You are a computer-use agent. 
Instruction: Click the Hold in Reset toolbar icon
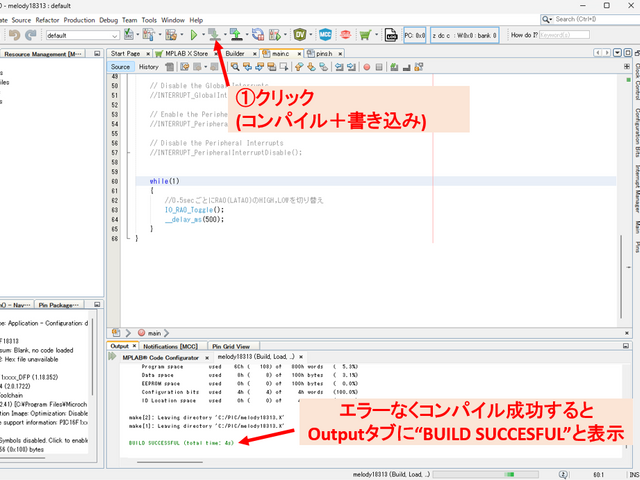click(258, 35)
